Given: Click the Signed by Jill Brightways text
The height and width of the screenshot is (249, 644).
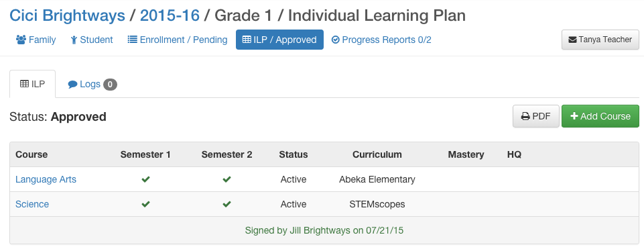Looking at the screenshot, I should pos(324,230).
